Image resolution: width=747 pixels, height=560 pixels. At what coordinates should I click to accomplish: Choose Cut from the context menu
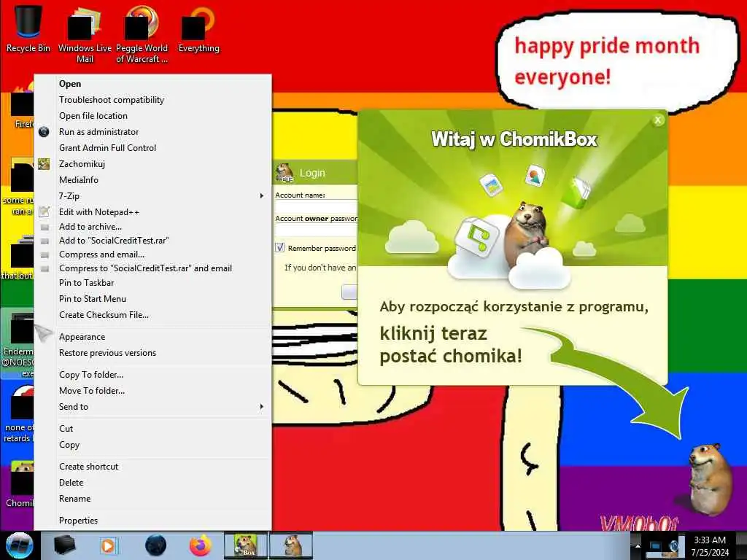[x=152, y=429]
